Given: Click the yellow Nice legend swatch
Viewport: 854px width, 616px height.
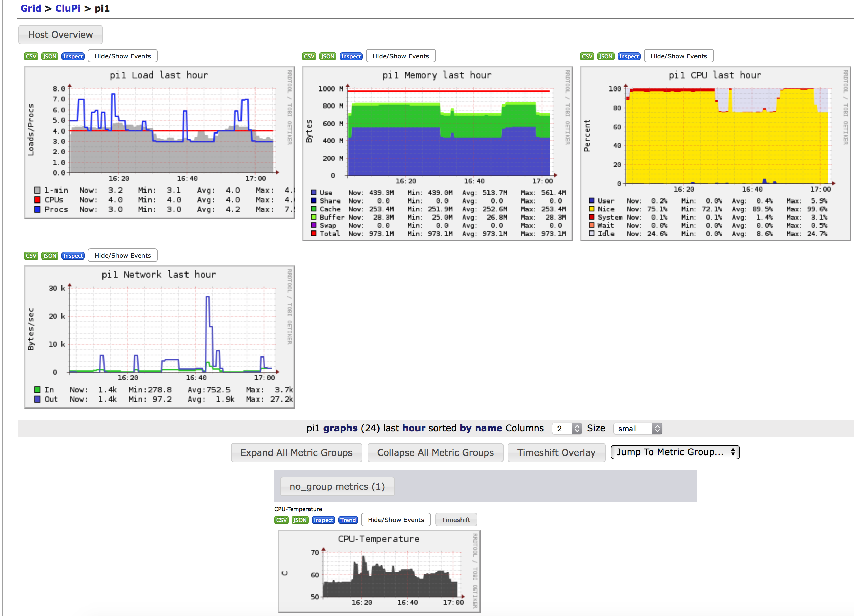Looking at the screenshot, I should (x=592, y=209).
